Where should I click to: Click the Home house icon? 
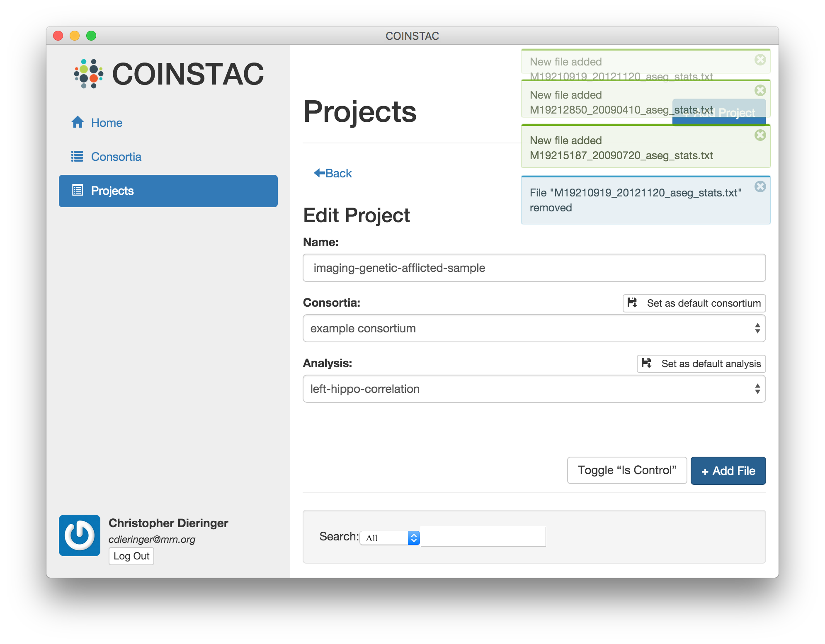pyautogui.click(x=78, y=122)
